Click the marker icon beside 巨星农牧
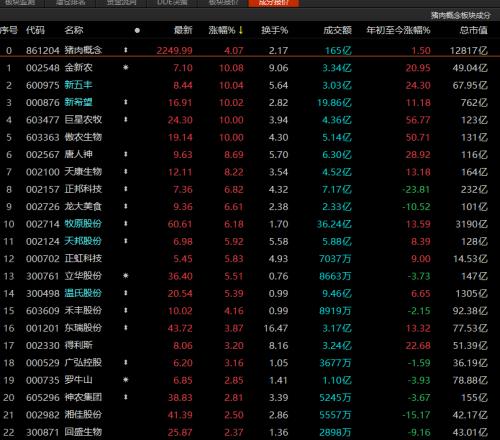The width and height of the screenshot is (500, 440). pyautogui.click(x=126, y=120)
